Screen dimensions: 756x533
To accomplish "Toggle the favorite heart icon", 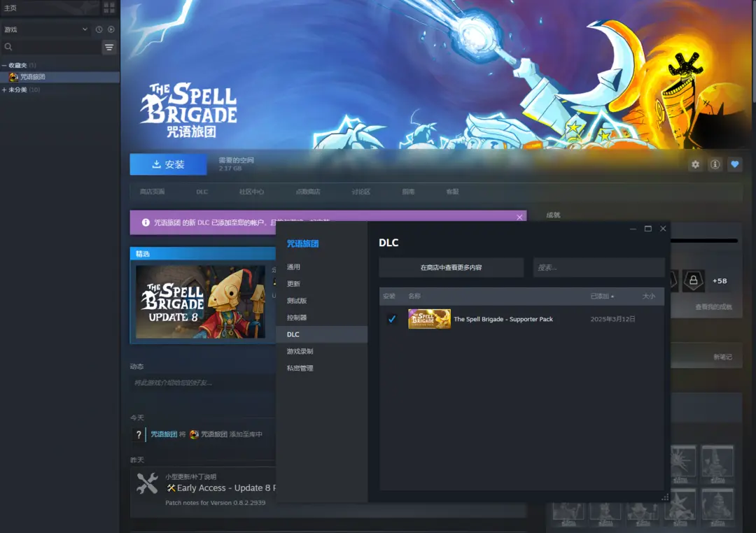I will 735,164.
